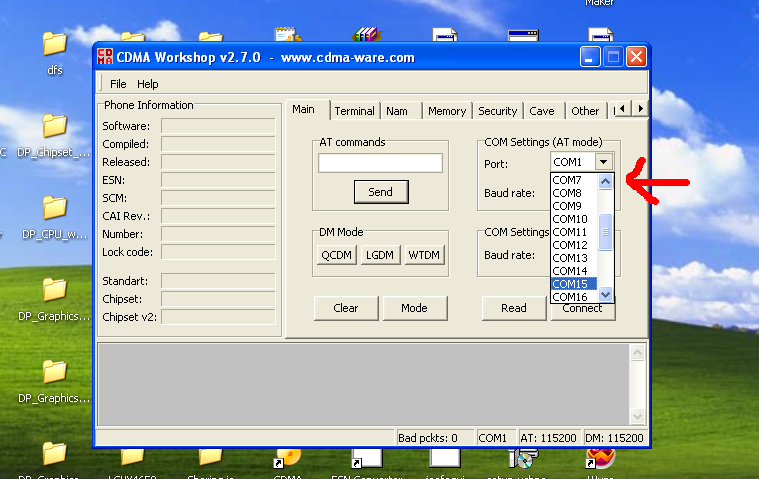Viewport: 759px width, 479px height.
Task: Open the DP_CPU folder icon
Action: tap(54, 208)
